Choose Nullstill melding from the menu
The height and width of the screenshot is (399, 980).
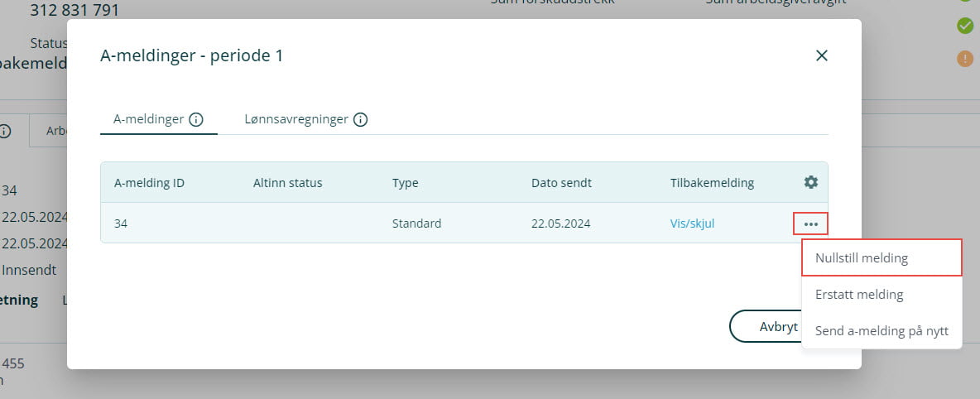(x=862, y=258)
